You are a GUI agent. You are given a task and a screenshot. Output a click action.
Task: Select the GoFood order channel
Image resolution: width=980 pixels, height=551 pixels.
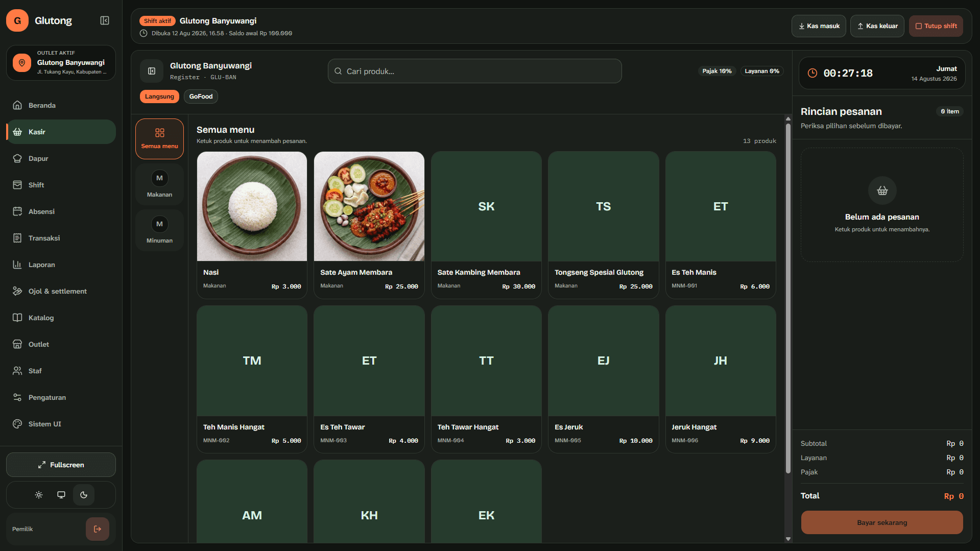[x=201, y=97]
